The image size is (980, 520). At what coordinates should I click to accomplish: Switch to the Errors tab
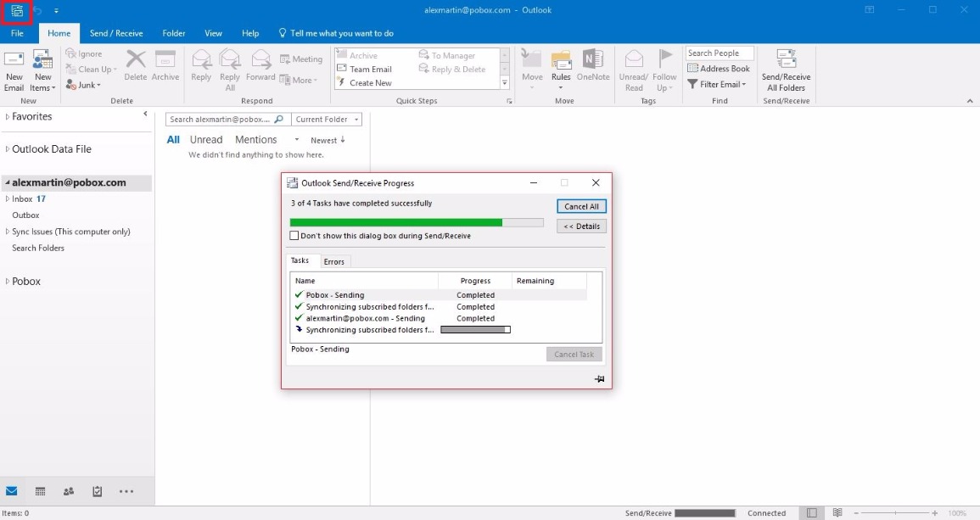[x=333, y=262]
